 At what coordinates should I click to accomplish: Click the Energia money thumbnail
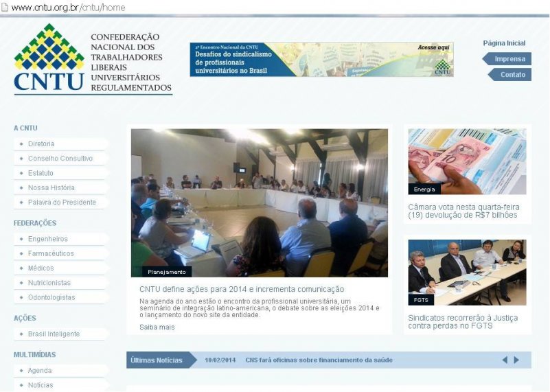point(467,161)
